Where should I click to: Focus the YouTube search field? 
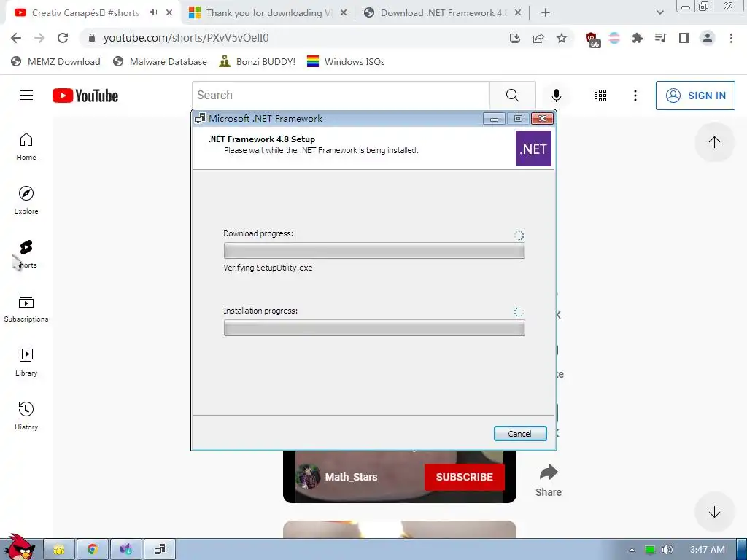click(341, 96)
